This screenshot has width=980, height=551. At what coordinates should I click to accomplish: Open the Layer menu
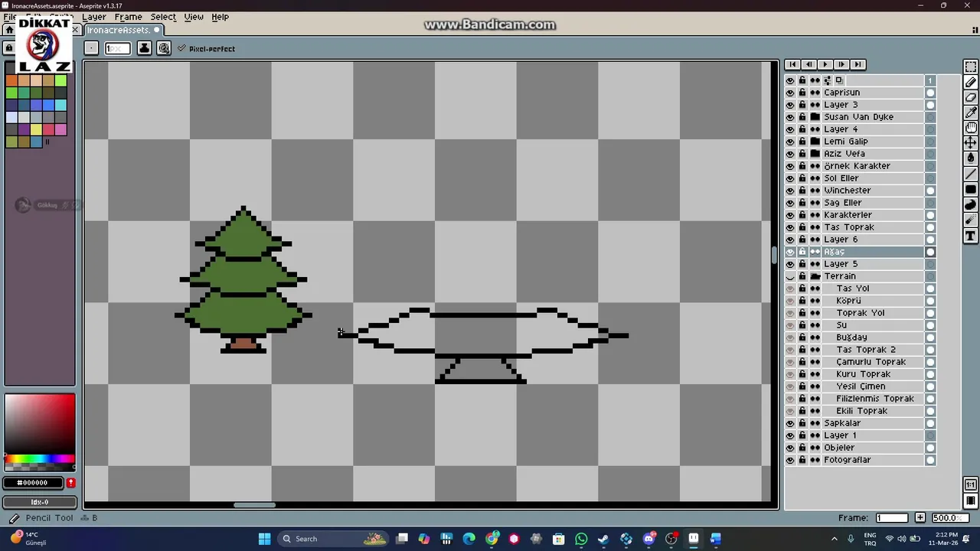pos(93,17)
